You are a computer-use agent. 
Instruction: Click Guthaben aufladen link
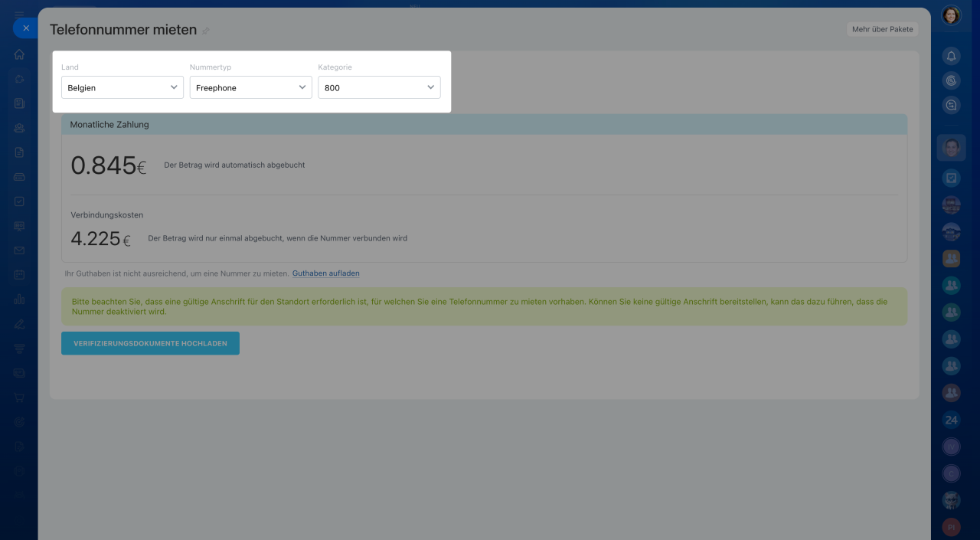pyautogui.click(x=326, y=273)
